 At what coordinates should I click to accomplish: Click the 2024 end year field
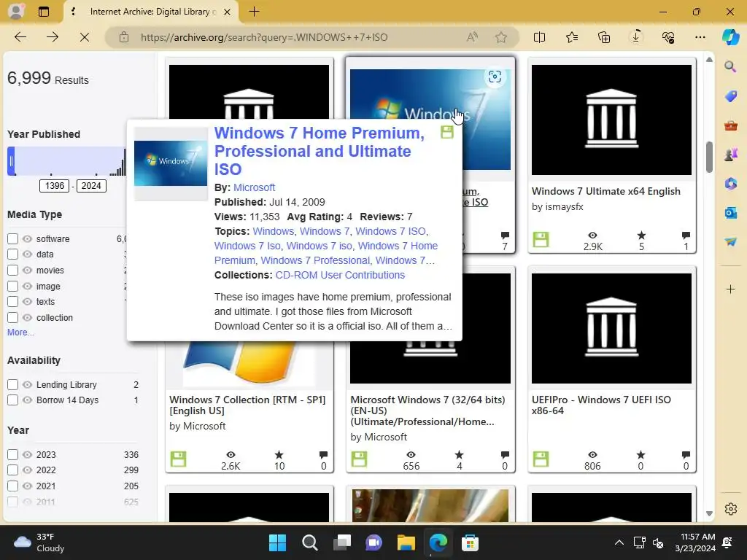[91, 186]
